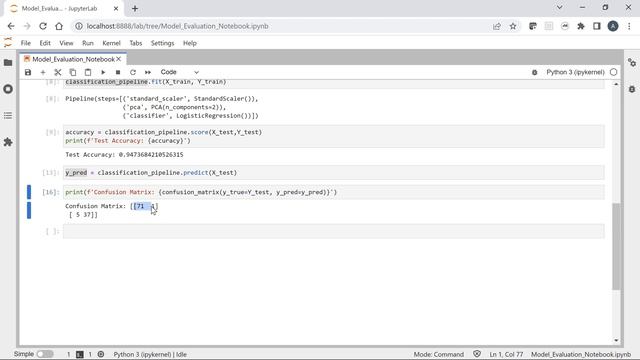Open the cell type Code dropdown

point(180,72)
